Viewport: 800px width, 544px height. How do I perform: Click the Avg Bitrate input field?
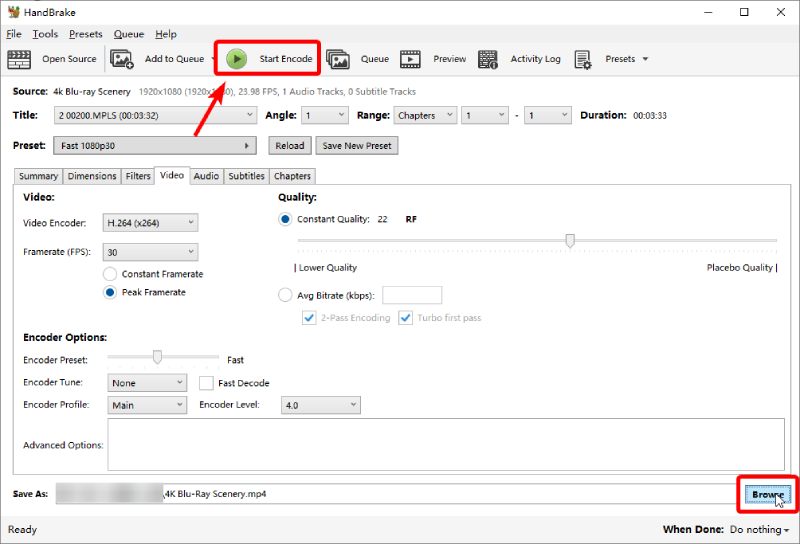tap(412, 295)
